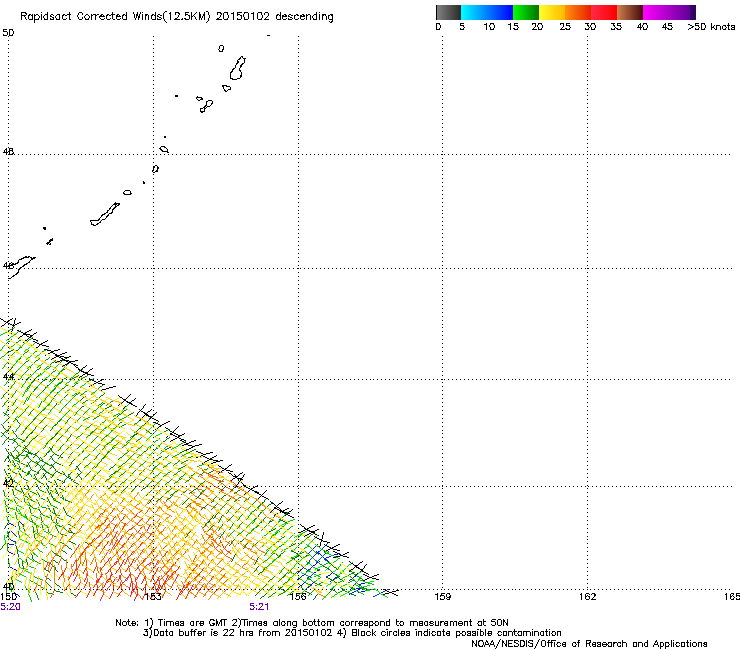Click the brown 35-40 knots color band
This screenshot has height=650, width=740.
[630, 12]
